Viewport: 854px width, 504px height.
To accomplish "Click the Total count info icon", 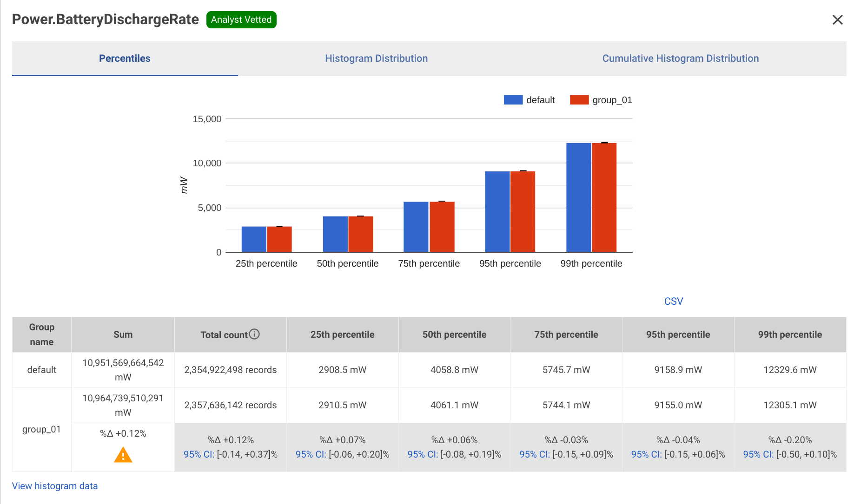I will click(x=254, y=334).
